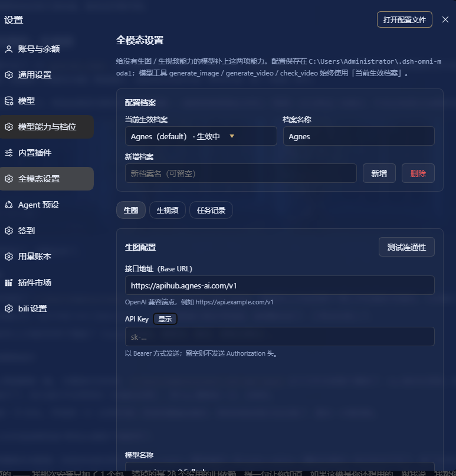456x476 pixels.
Task: Click the gear icon beside 签到
Action: pyautogui.click(x=9, y=231)
